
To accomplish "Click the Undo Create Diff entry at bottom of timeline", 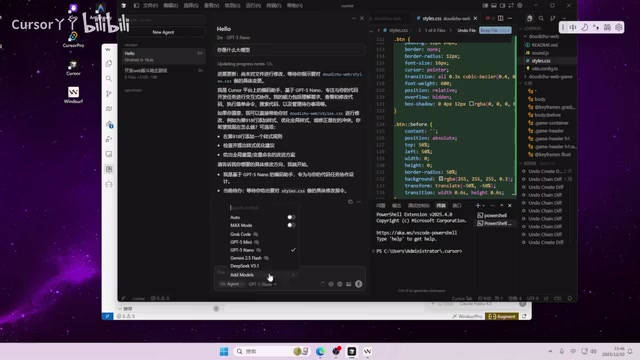I will click(545, 242).
